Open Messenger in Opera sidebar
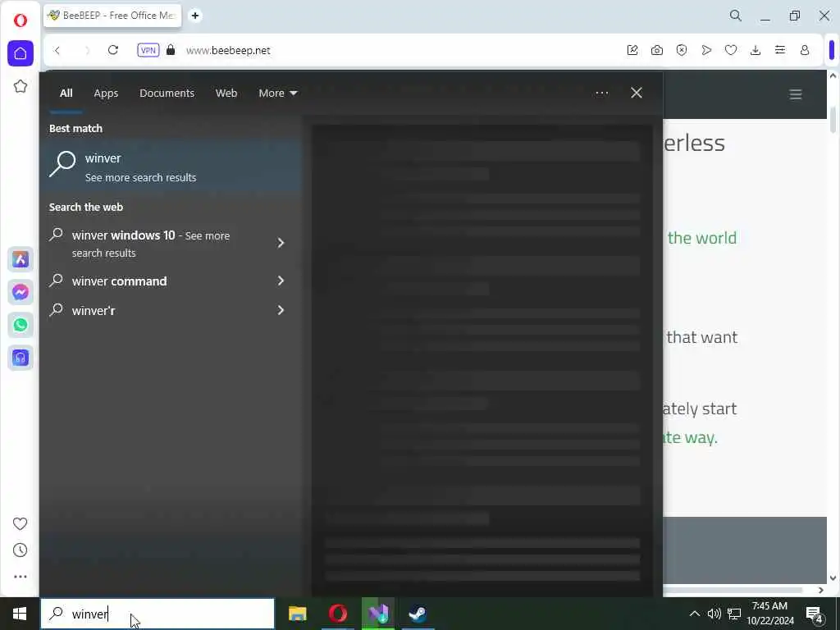This screenshot has width=840, height=630. pos(21,293)
